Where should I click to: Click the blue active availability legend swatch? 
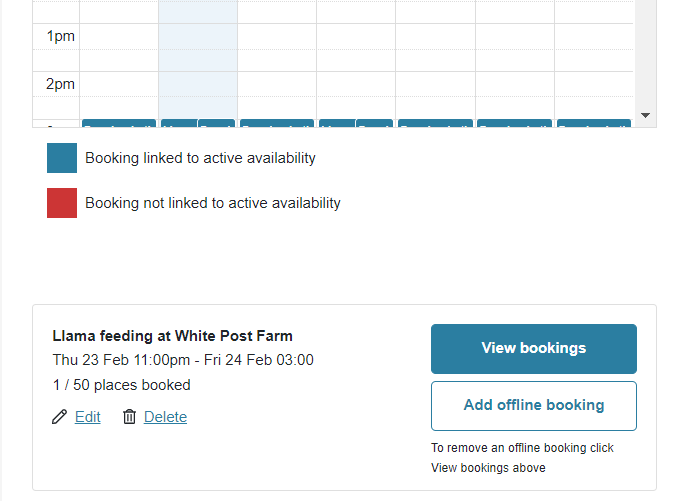click(62, 158)
